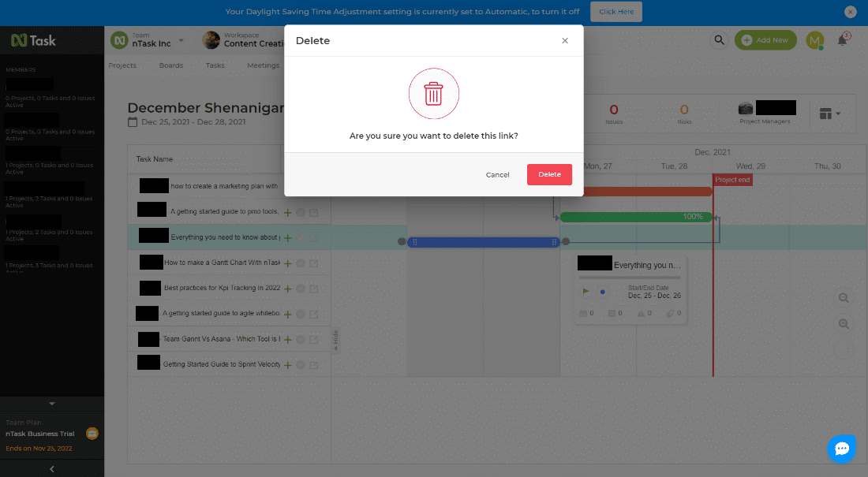Open the Content Creation workspace selector
The height and width of the screenshot is (477, 868).
pos(251,39)
